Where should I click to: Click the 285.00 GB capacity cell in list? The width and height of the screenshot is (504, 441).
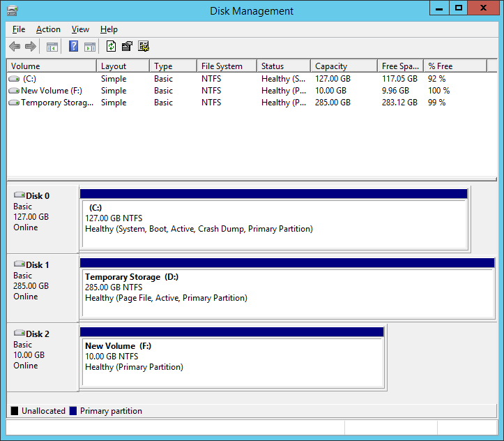pyautogui.click(x=333, y=103)
